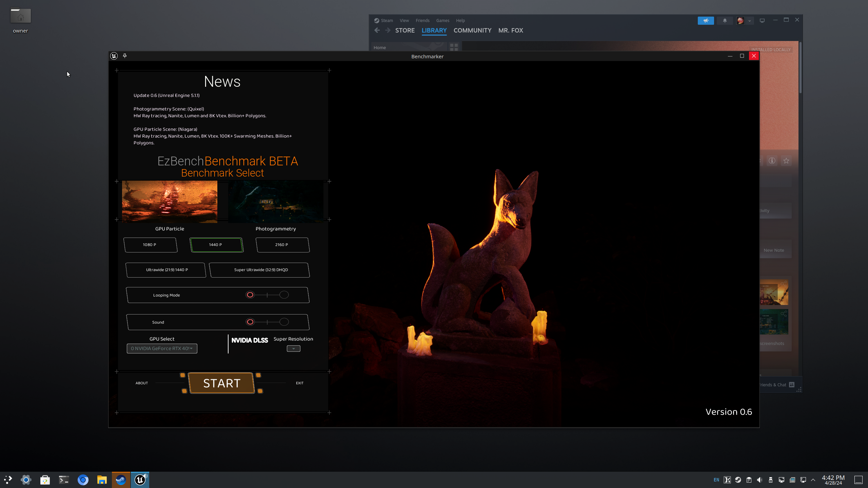
Task: Open Konsole terminal from taskbar
Action: pos(64,480)
